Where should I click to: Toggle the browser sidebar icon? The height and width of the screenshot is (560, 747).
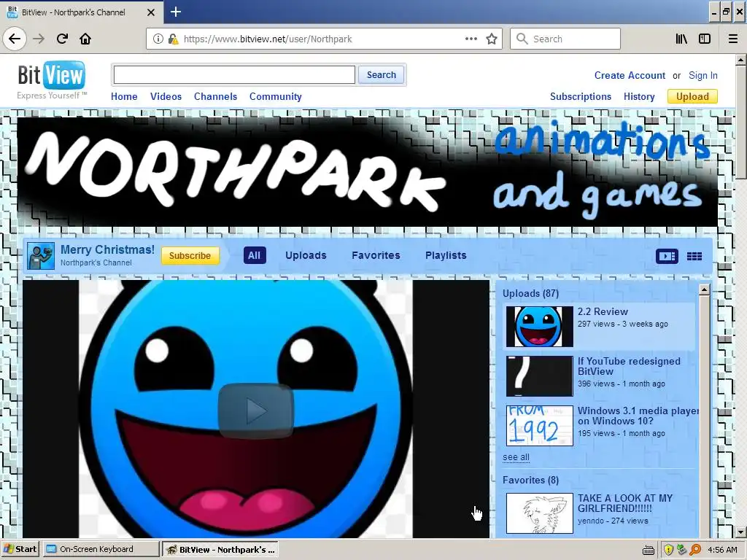(705, 39)
